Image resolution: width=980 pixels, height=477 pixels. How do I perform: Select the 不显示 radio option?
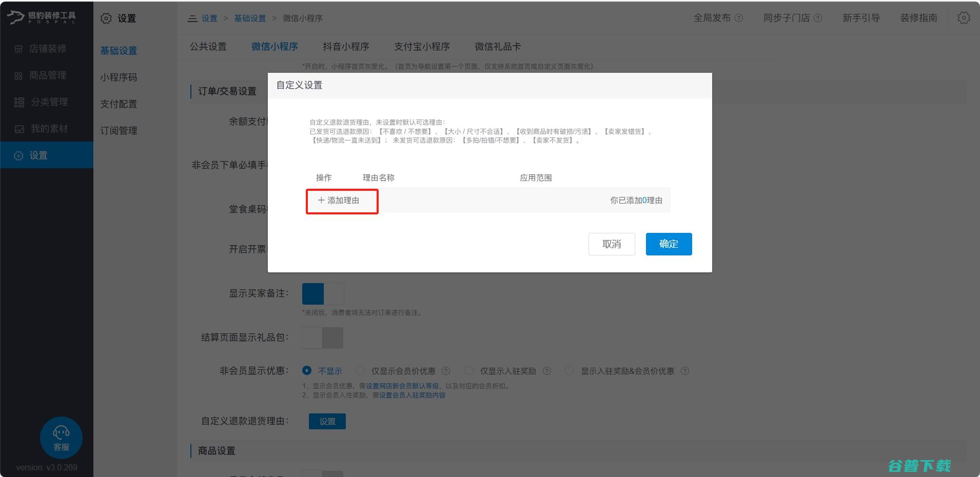(307, 370)
